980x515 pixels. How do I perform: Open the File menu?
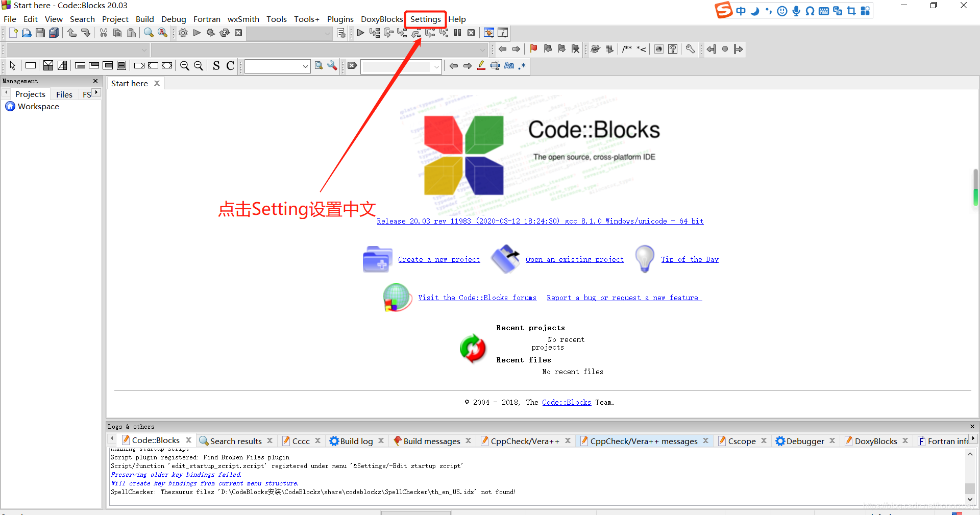click(x=10, y=19)
